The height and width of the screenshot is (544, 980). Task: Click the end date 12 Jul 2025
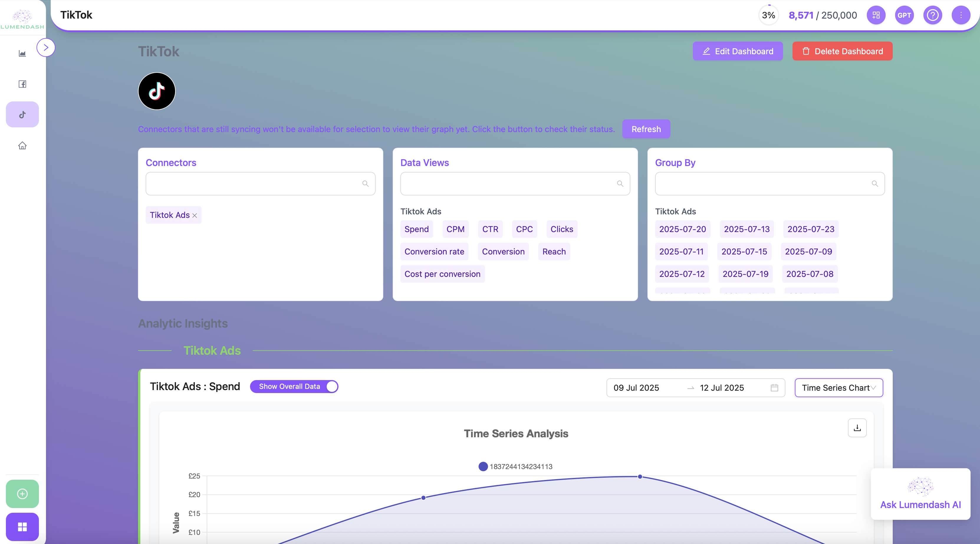coord(722,388)
